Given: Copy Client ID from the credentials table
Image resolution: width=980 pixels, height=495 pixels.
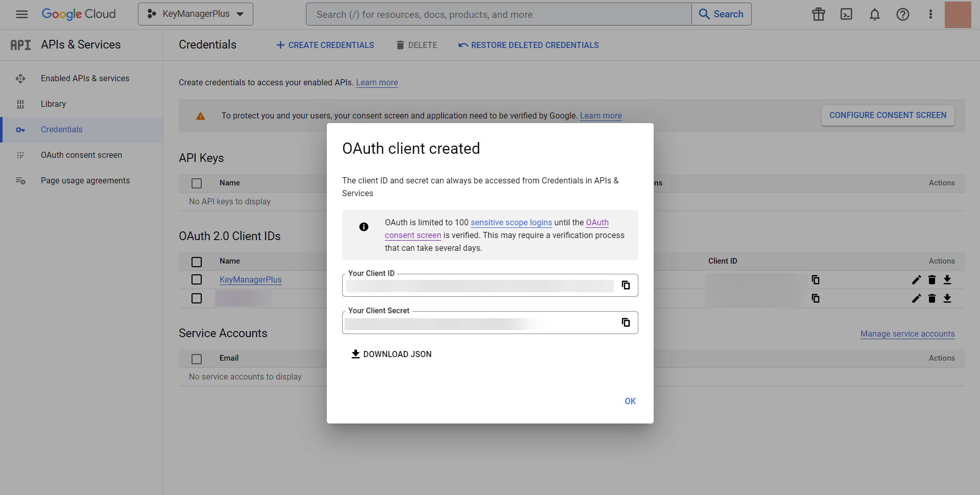Looking at the screenshot, I should click(815, 279).
